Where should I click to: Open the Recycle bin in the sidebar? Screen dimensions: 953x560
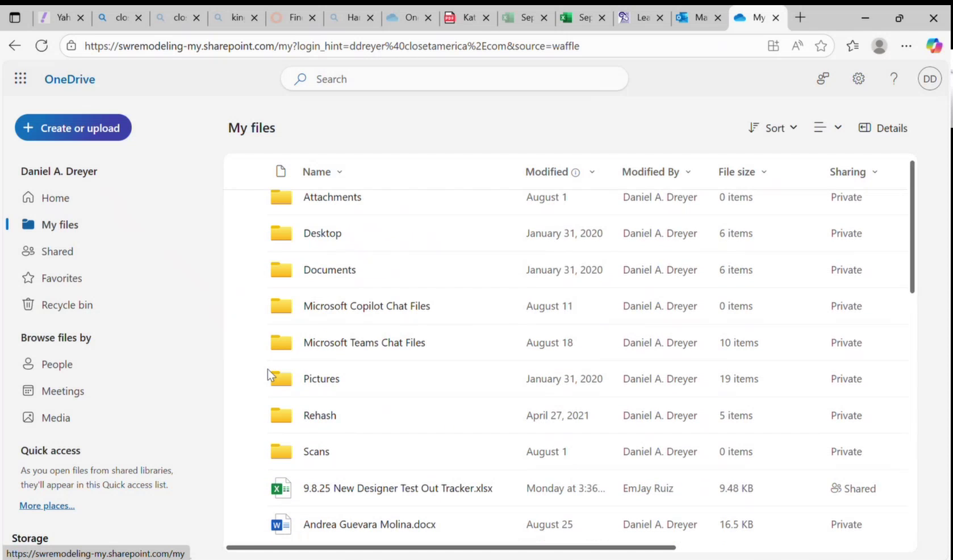pyautogui.click(x=67, y=304)
